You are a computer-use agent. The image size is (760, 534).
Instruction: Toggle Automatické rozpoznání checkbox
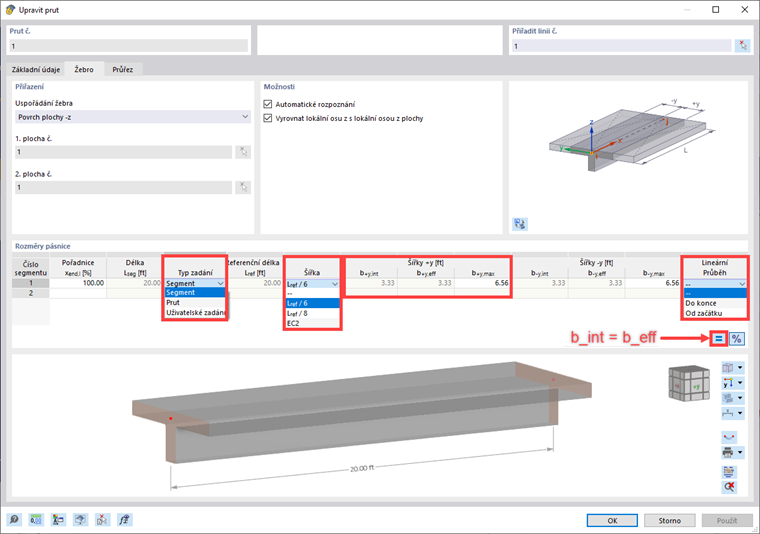268,104
